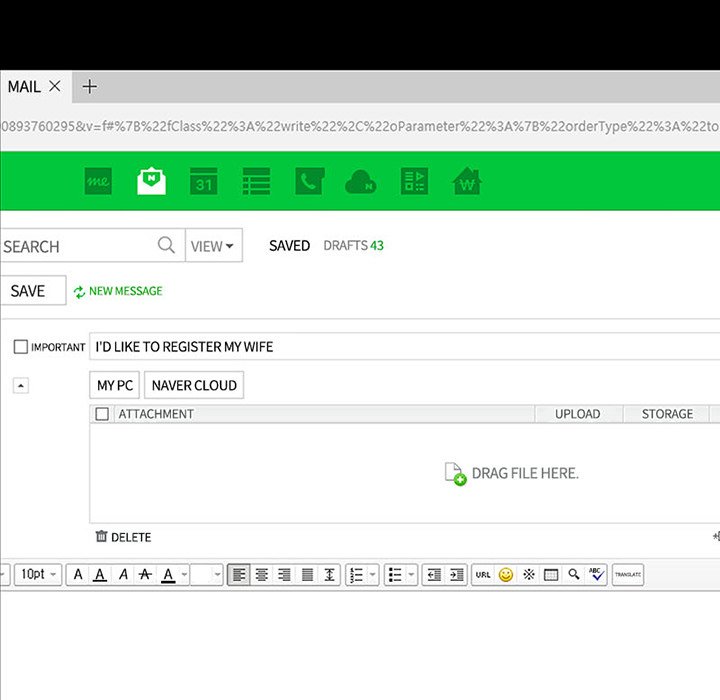Run the ABC spell check tool

coord(597,575)
